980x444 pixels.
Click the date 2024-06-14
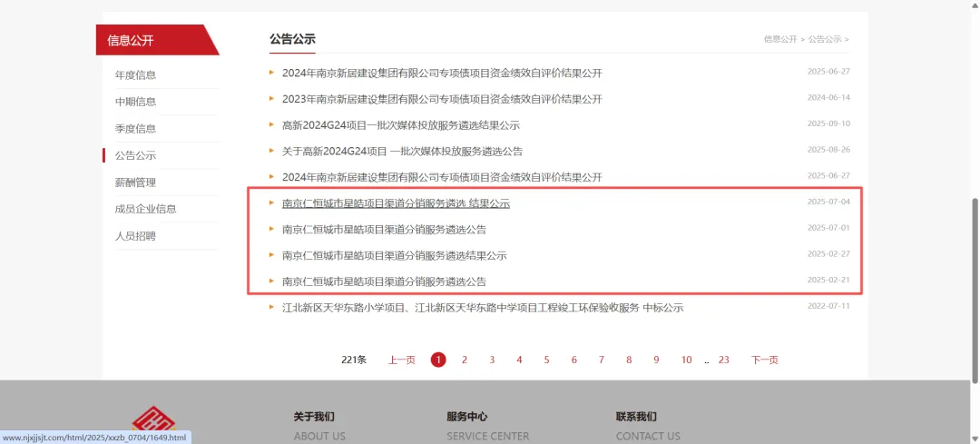(828, 97)
